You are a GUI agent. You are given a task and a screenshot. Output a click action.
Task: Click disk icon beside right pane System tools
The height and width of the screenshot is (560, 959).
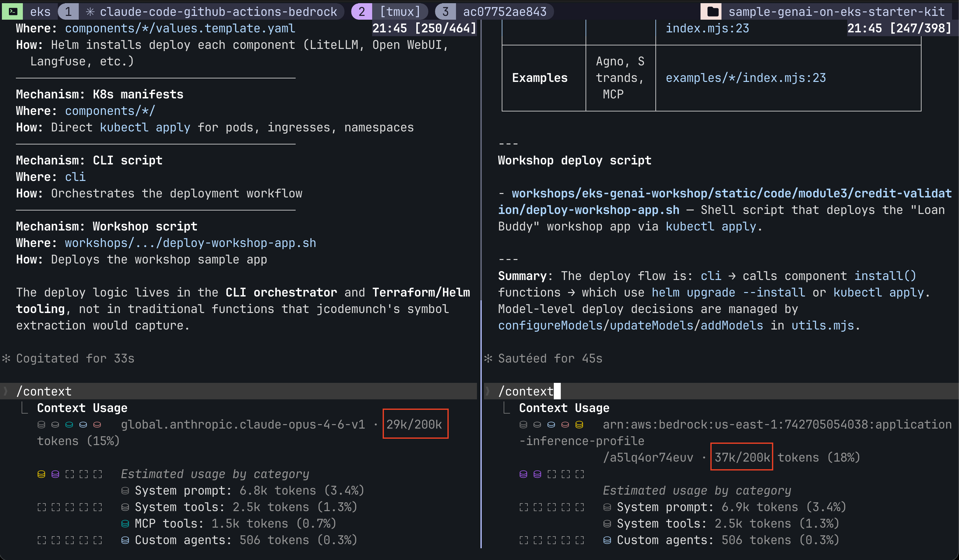coord(607,524)
